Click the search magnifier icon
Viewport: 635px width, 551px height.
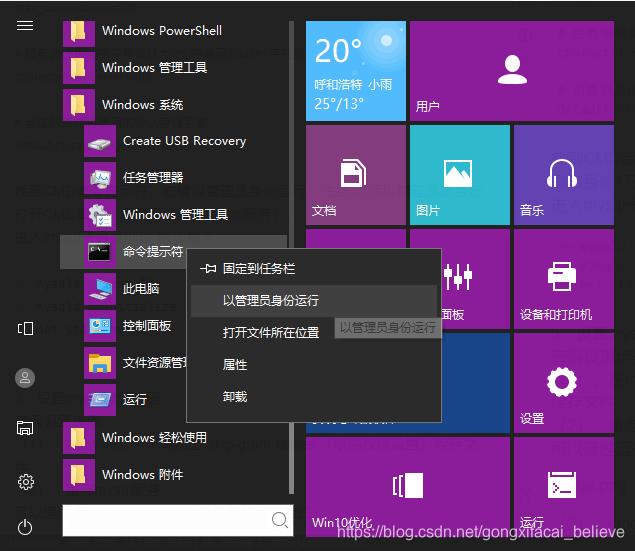(280, 520)
